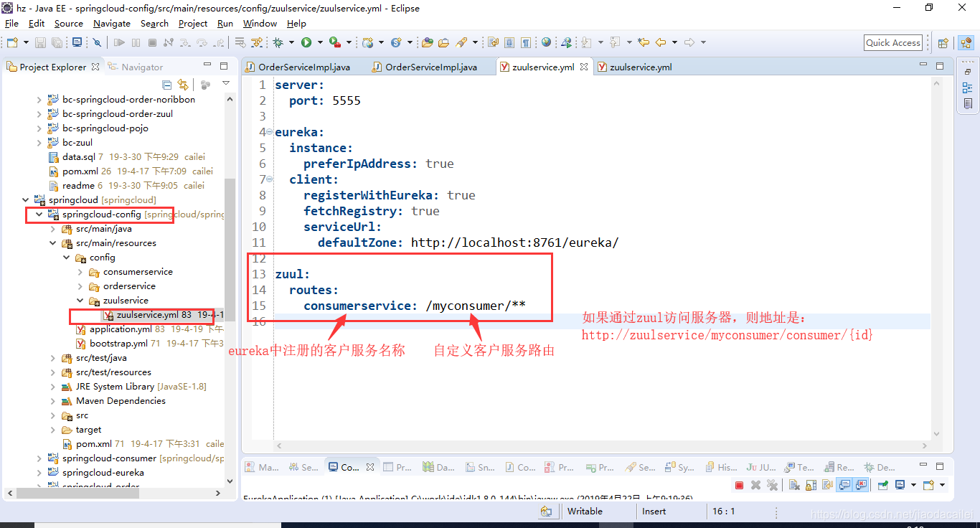Open the Display Selected Console dropdown

click(913, 485)
